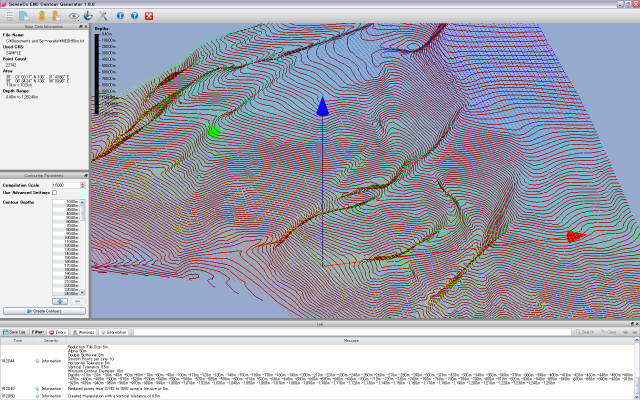Click the Compilation Scale input field
640x400 pixels.
click(x=66, y=185)
